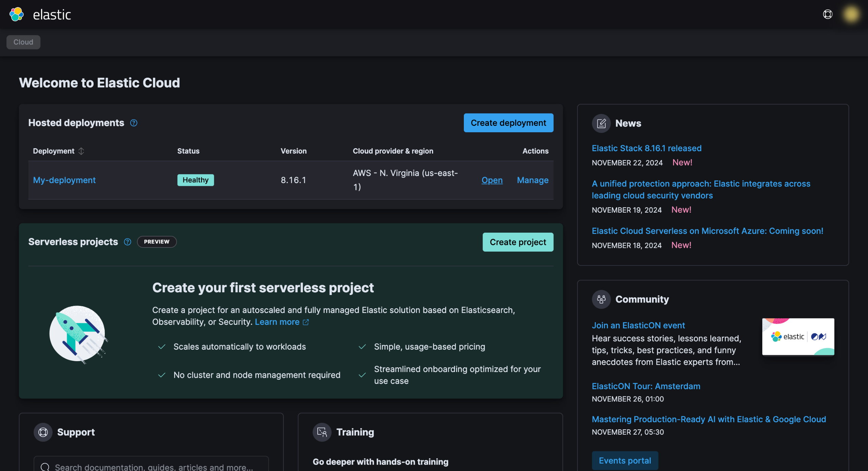Click the News pencil icon
The image size is (868, 471).
coord(601,123)
